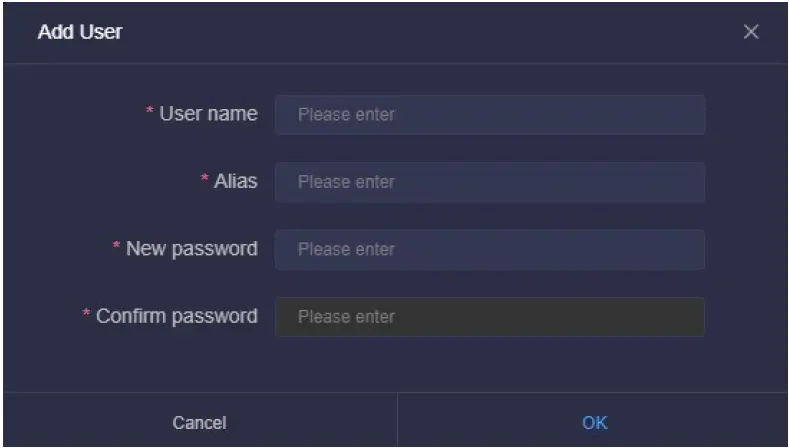This screenshot has height=448, width=789.
Task: Click the "Alias" label text
Action: (235, 181)
